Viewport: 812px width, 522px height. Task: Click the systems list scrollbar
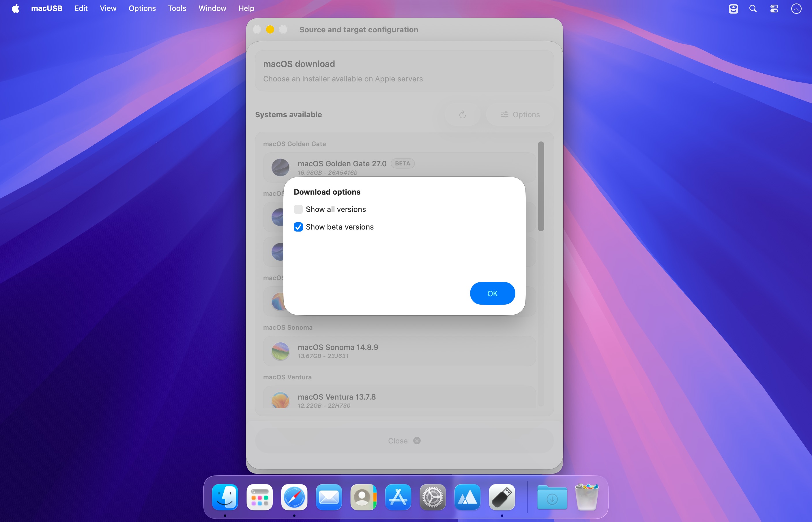click(541, 187)
